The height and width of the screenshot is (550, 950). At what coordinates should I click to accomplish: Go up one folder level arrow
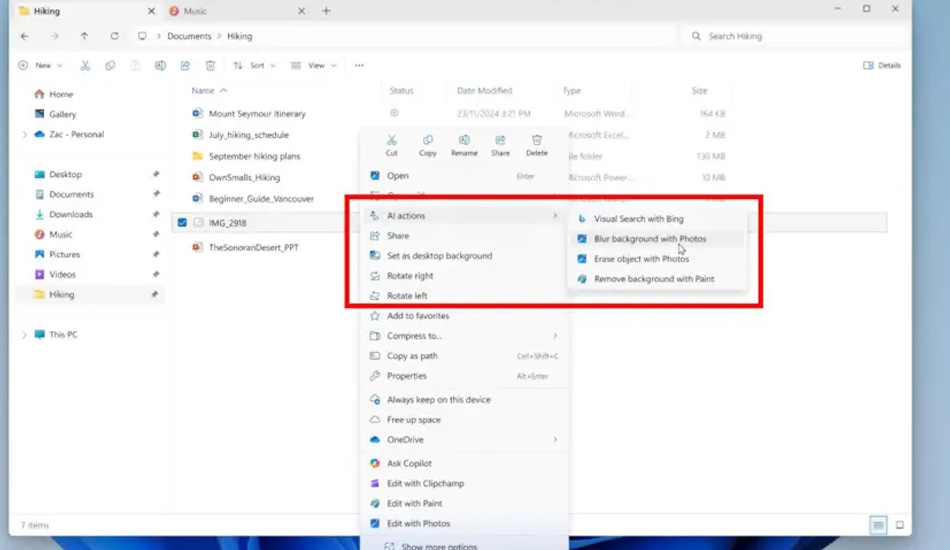(x=84, y=36)
